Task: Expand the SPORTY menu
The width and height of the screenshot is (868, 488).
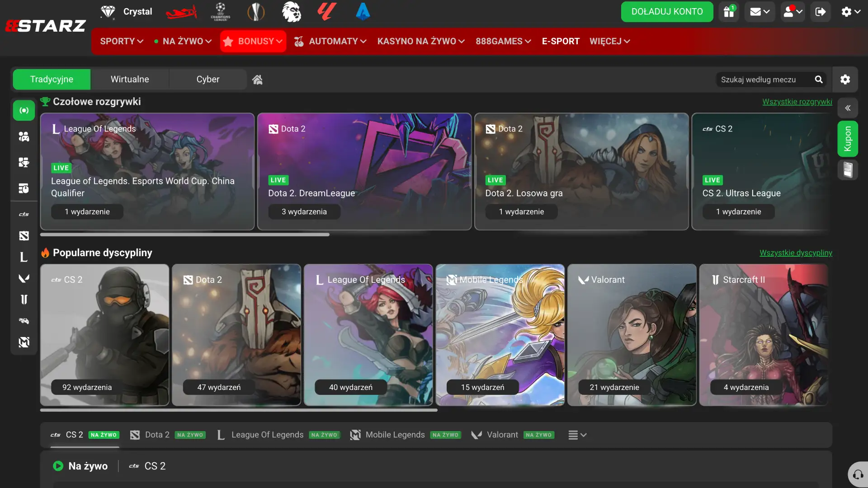Action: pyautogui.click(x=122, y=41)
